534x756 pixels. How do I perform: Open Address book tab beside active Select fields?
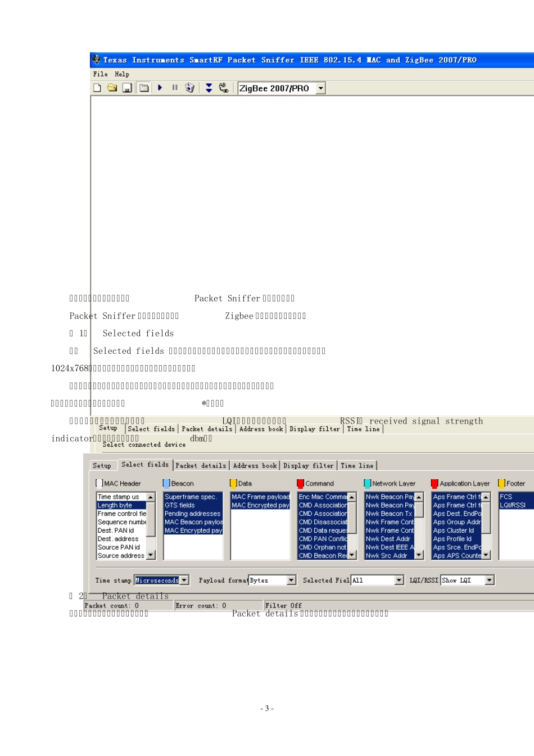click(255, 466)
